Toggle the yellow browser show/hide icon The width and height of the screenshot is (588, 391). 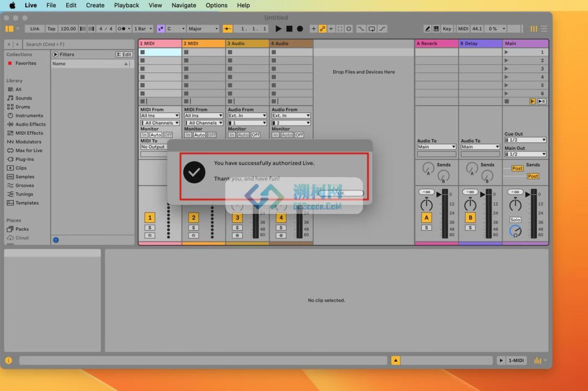point(9,28)
